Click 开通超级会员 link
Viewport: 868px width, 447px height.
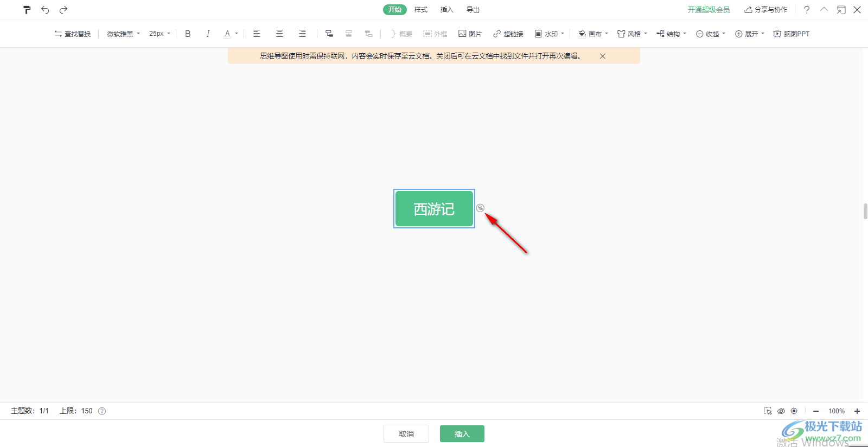(709, 10)
